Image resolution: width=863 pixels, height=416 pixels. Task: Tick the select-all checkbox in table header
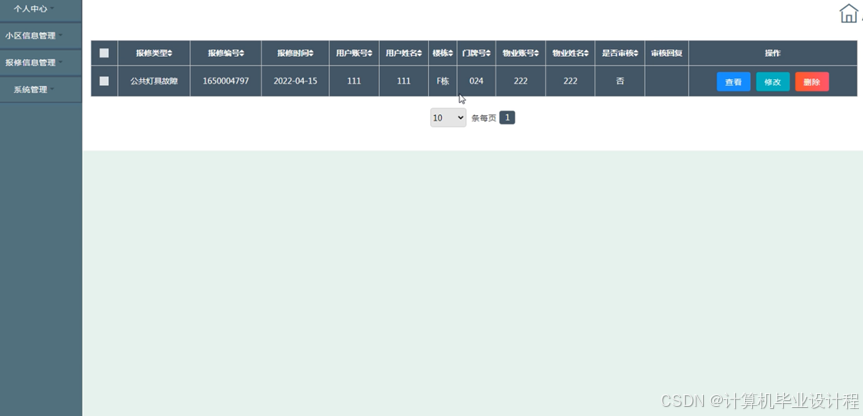104,53
